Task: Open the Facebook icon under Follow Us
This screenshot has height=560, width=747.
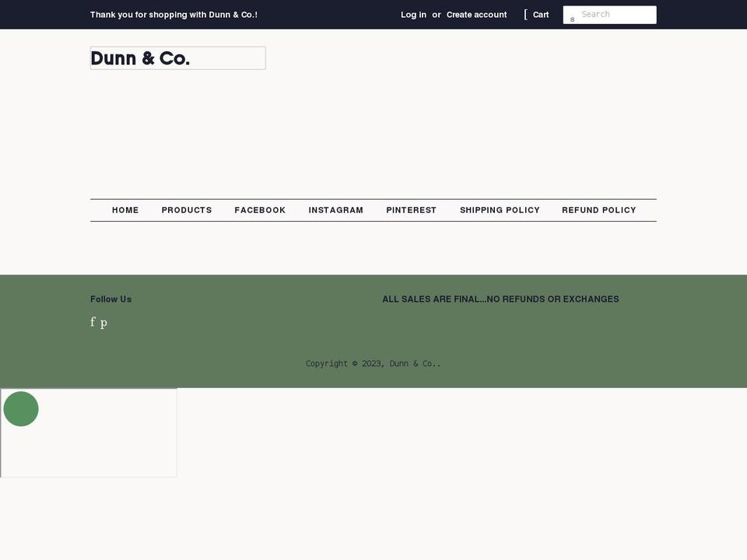Action: click(x=93, y=322)
